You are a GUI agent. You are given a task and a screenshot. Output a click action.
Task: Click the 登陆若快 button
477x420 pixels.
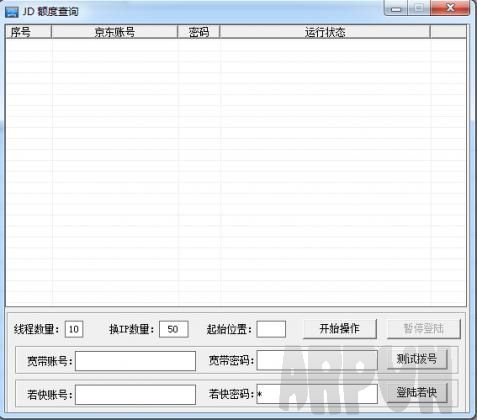click(417, 393)
